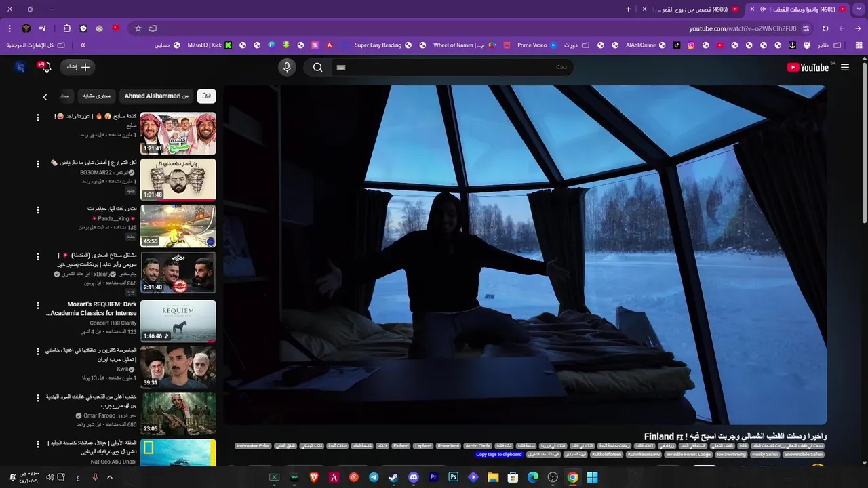Click the 'Rovaniemi' tag
This screenshot has width=868, height=488.
point(448,446)
